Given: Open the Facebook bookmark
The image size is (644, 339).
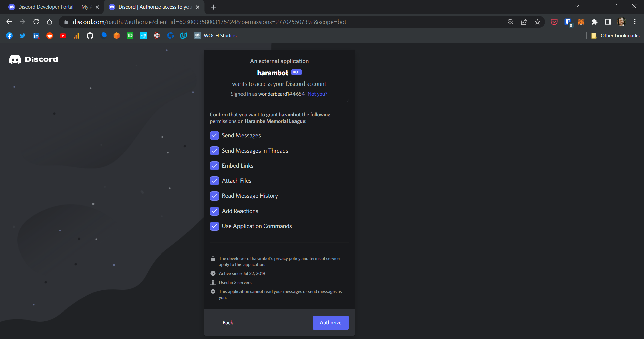Looking at the screenshot, I should pos(9,36).
